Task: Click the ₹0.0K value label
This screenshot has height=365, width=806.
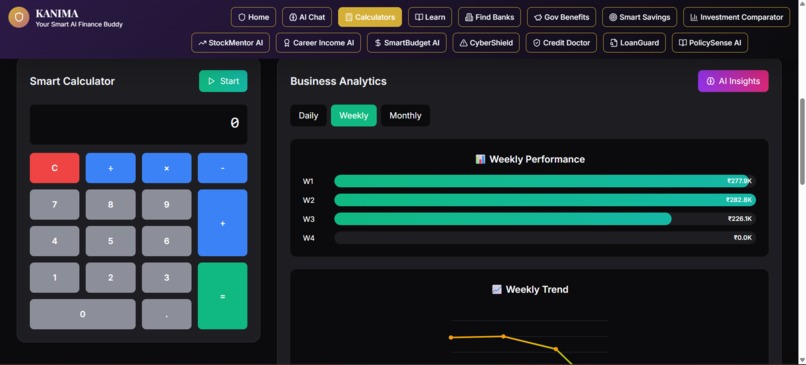Action: click(x=743, y=238)
